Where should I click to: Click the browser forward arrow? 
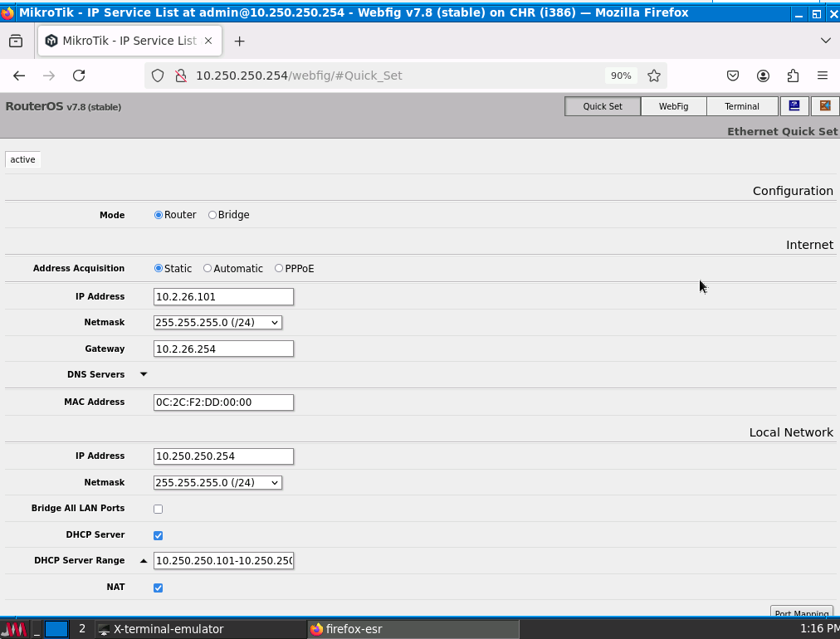point(49,76)
